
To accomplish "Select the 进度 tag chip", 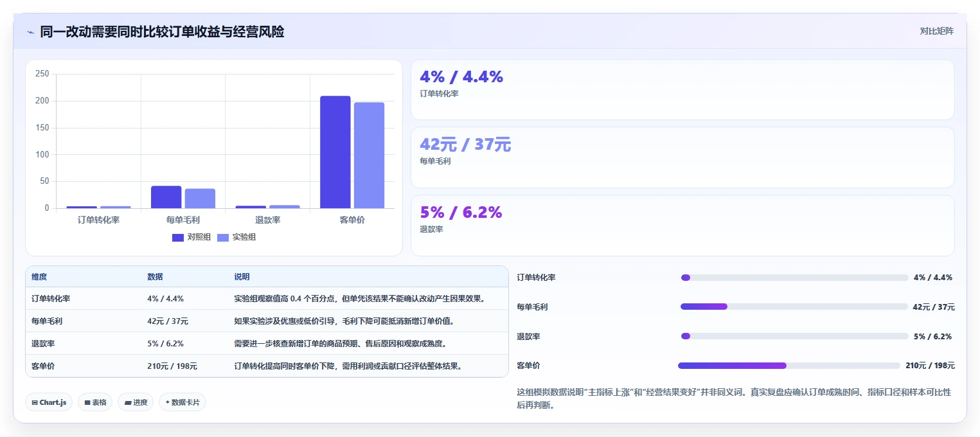I will pyautogui.click(x=136, y=402).
